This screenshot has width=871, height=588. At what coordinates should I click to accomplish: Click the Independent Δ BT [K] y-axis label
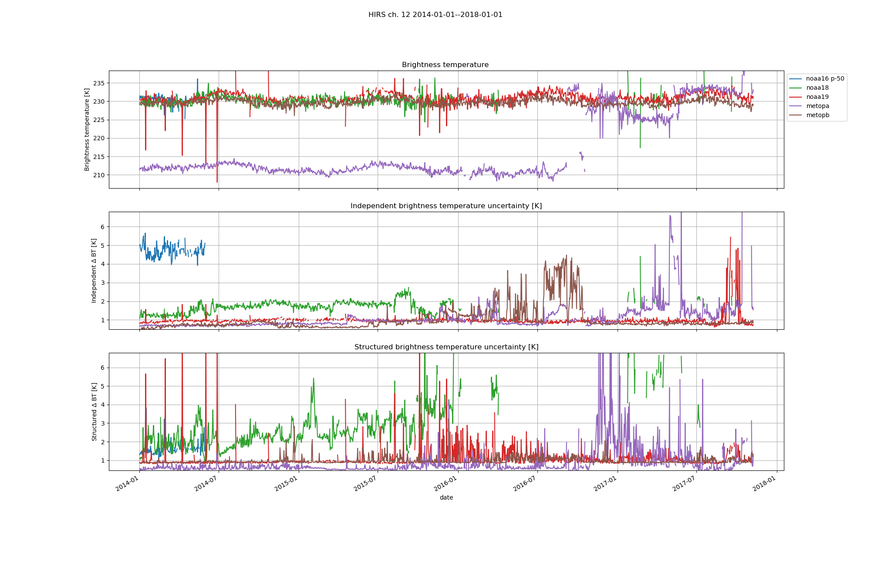pyautogui.click(x=94, y=270)
